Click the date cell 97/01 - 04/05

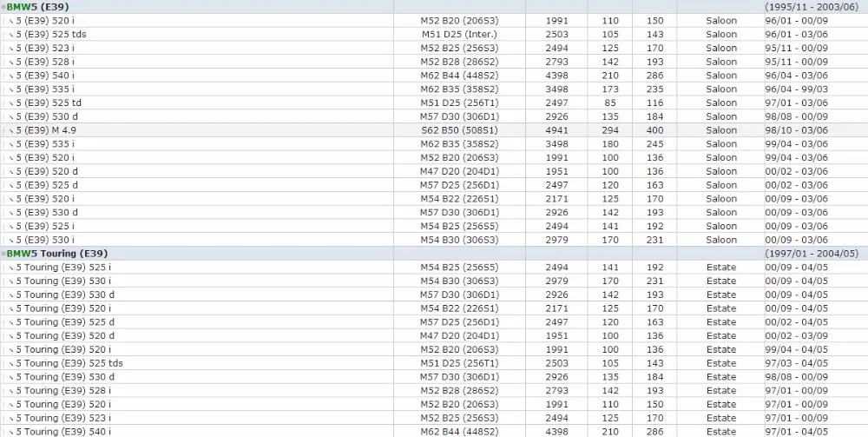tap(797, 432)
